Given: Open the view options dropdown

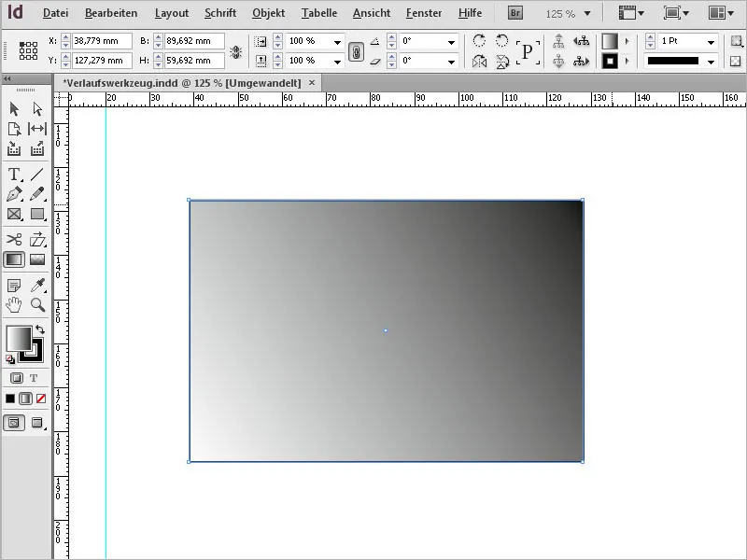Looking at the screenshot, I should click(631, 13).
